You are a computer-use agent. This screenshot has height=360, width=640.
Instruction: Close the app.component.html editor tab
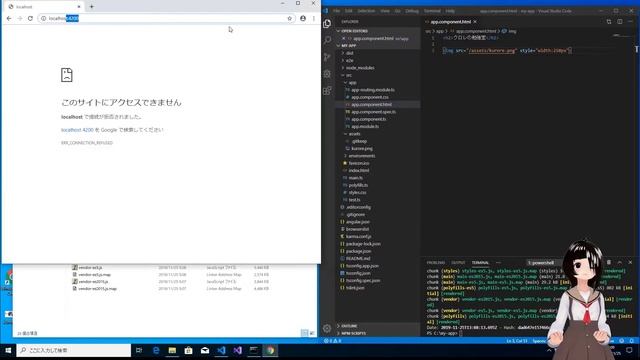pos(475,22)
